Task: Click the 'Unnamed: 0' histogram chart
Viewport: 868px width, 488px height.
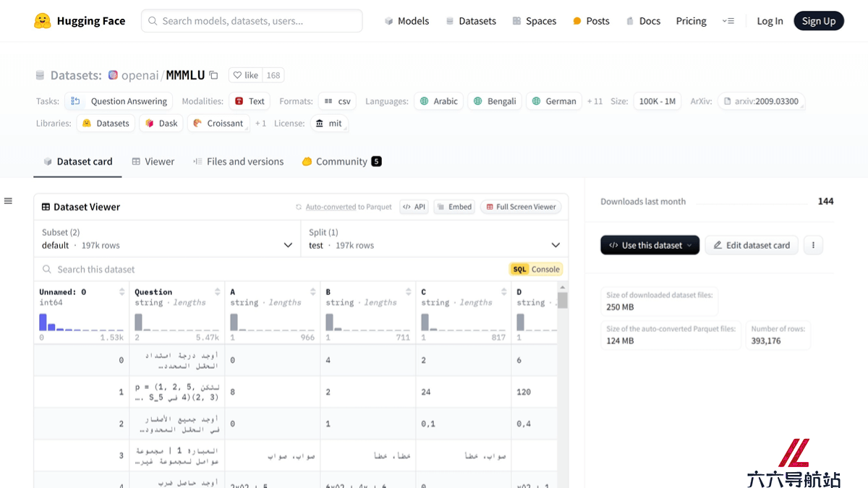Action: pyautogui.click(x=81, y=322)
